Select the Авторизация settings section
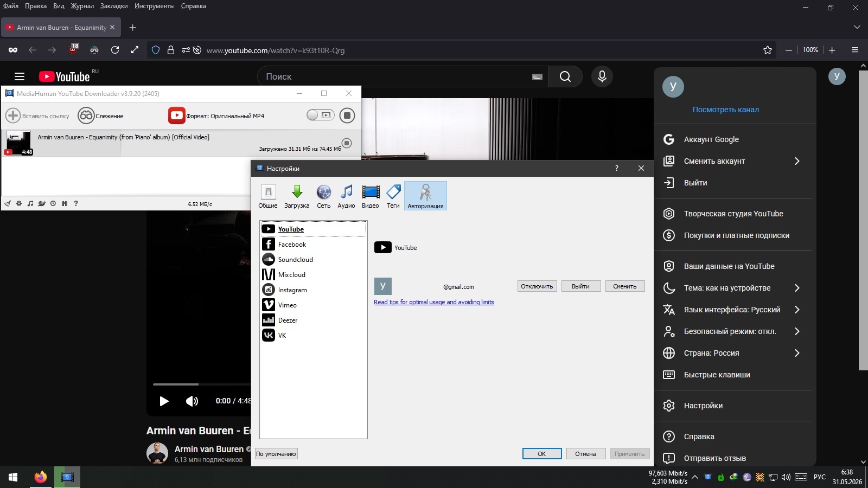 tap(425, 196)
